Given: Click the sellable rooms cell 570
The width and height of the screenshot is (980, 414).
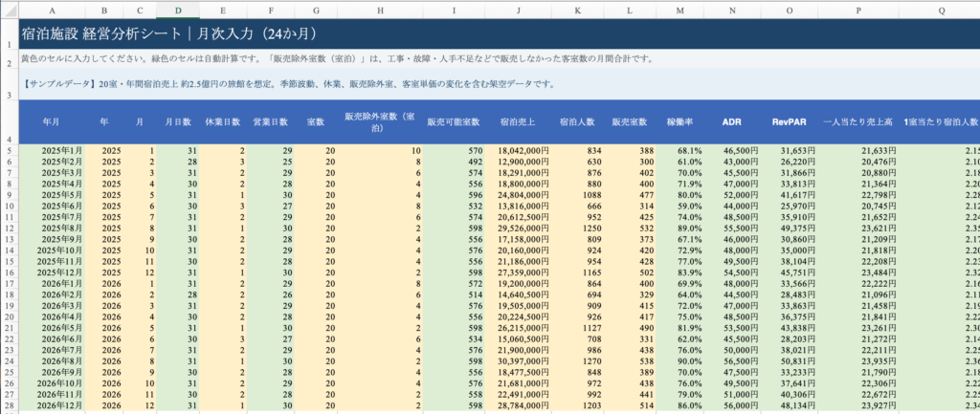Looking at the screenshot, I should (454, 150).
